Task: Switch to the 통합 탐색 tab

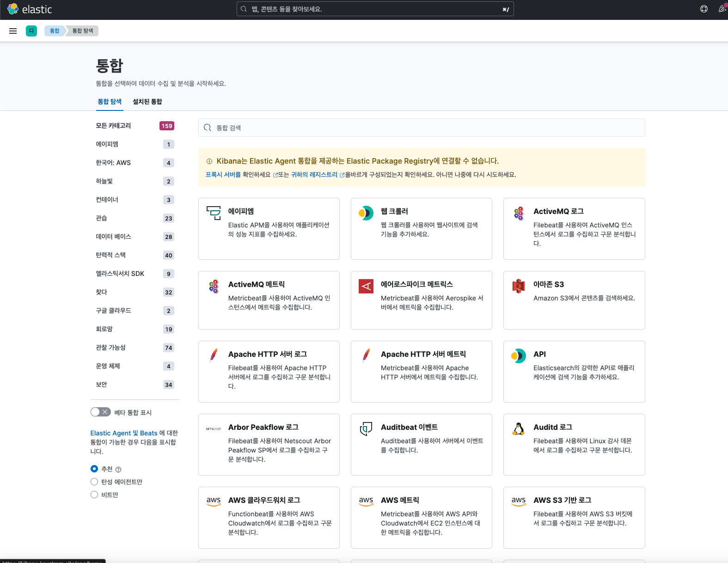Action: point(110,102)
